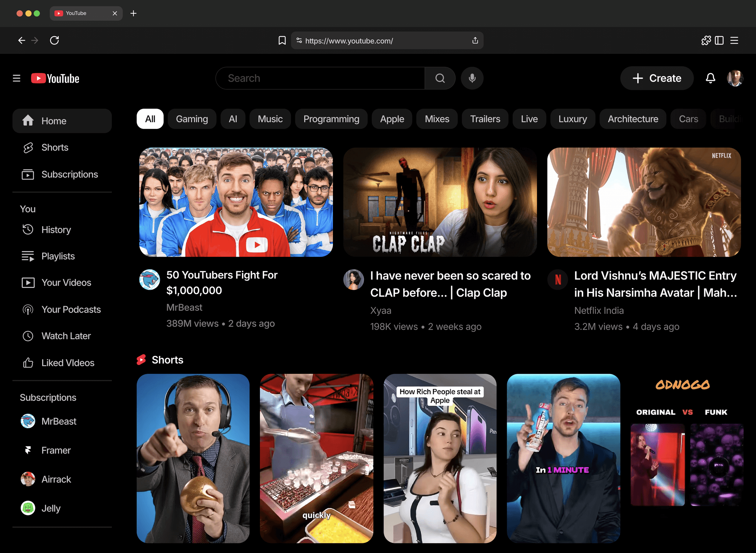The width and height of the screenshot is (756, 553).
Task: Select the Luxury filter chip
Action: [573, 119]
